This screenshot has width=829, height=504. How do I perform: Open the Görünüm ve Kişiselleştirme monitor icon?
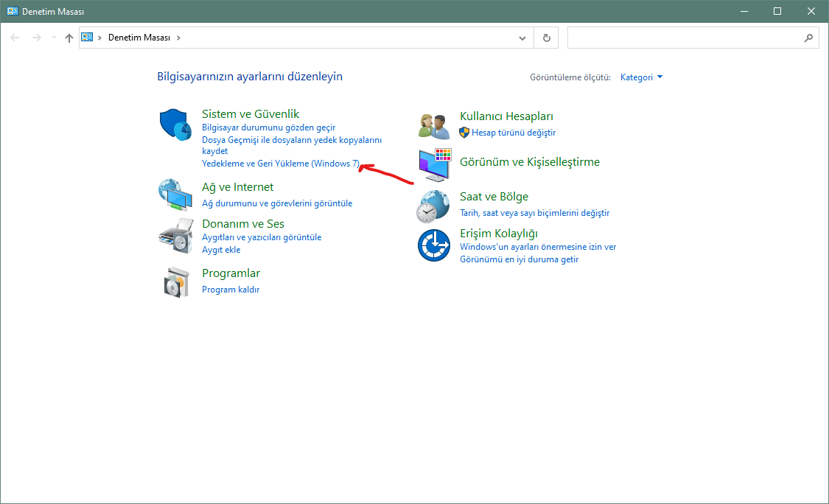pos(435,165)
